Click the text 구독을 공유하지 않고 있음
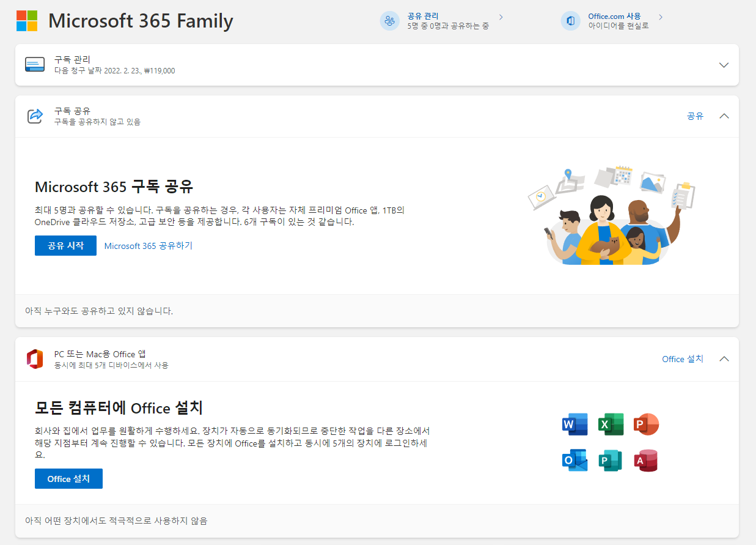 tap(97, 122)
